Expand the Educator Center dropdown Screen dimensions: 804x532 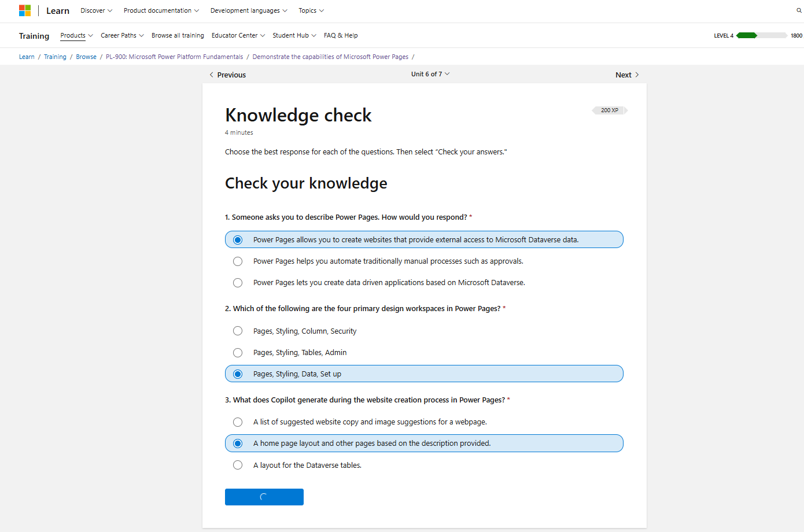coord(238,35)
